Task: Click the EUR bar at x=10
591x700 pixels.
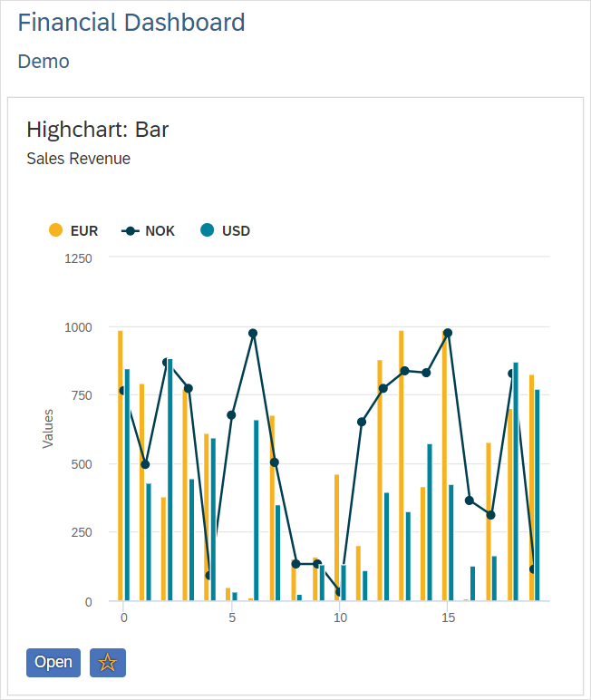Action: pos(336,538)
